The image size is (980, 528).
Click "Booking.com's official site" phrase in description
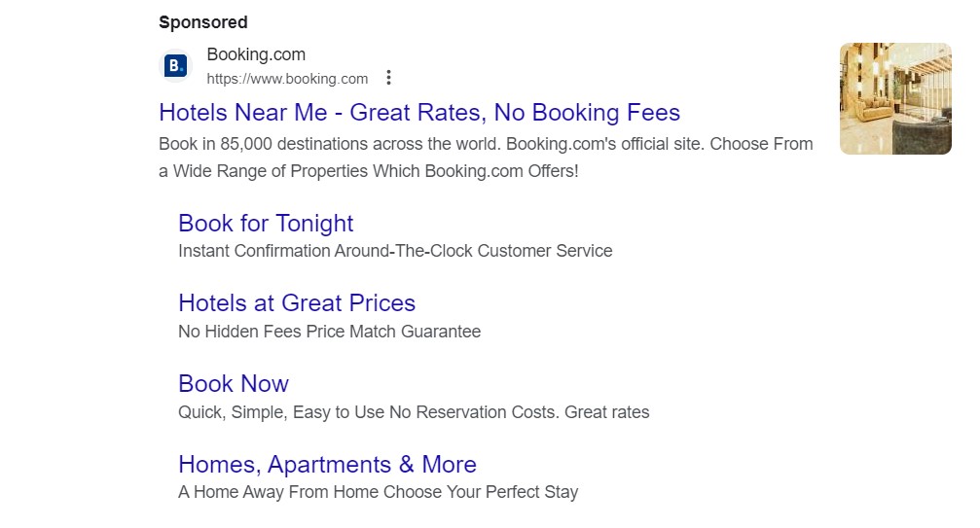click(604, 144)
